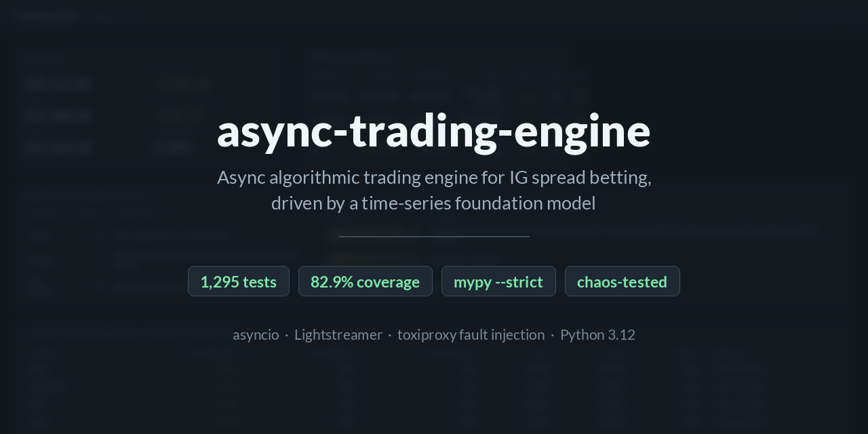Click the 'toxiproxy fault injection' text
This screenshot has width=868, height=434.
tap(471, 335)
